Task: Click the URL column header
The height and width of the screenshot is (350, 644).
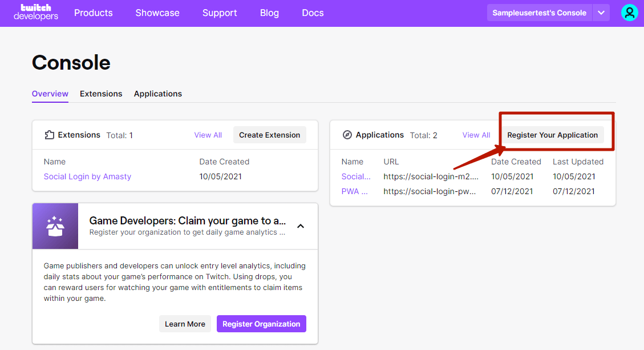Action: 391,162
